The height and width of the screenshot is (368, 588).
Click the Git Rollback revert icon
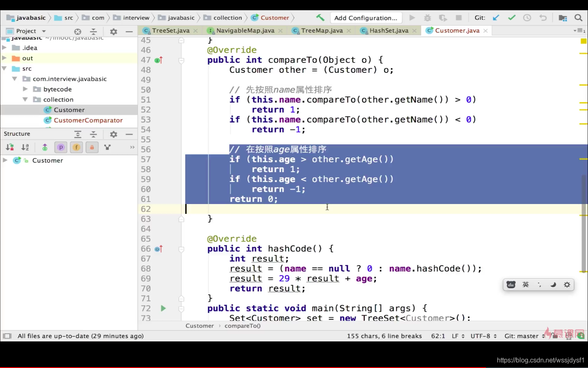point(543,18)
